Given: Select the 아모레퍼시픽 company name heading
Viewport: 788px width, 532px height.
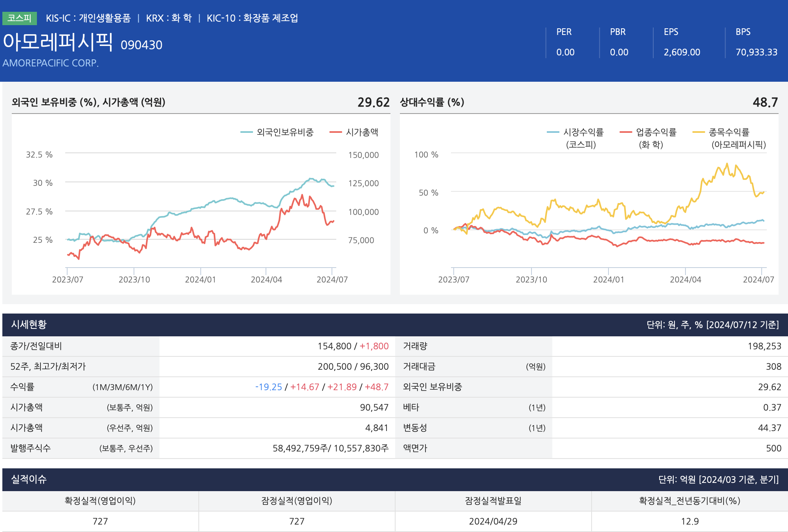Looking at the screenshot, I should click(x=58, y=42).
